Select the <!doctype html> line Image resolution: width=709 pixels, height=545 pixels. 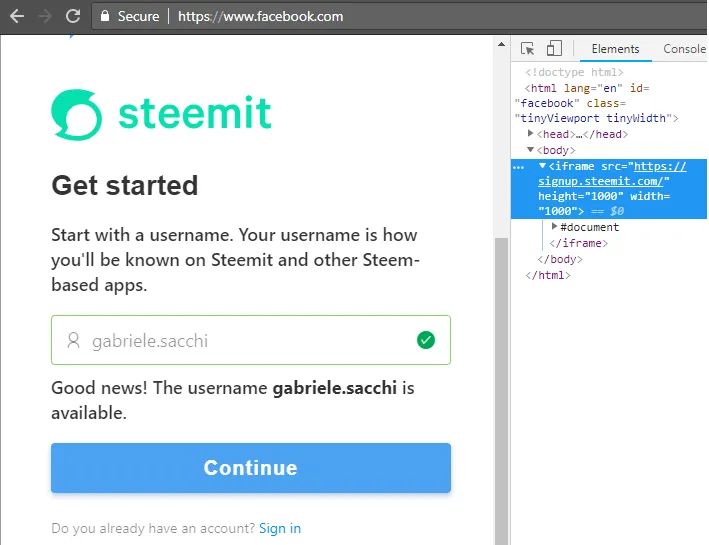click(x=574, y=72)
